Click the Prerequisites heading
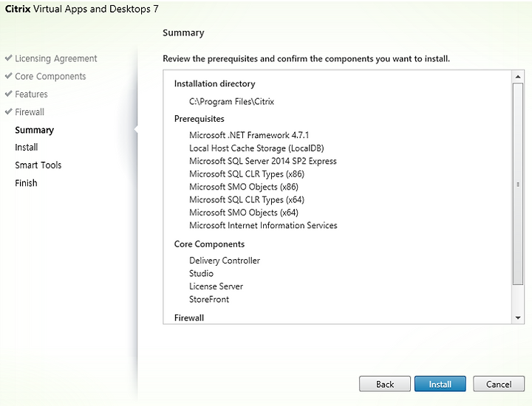Image resolution: width=532 pixels, height=406 pixels. coord(199,119)
